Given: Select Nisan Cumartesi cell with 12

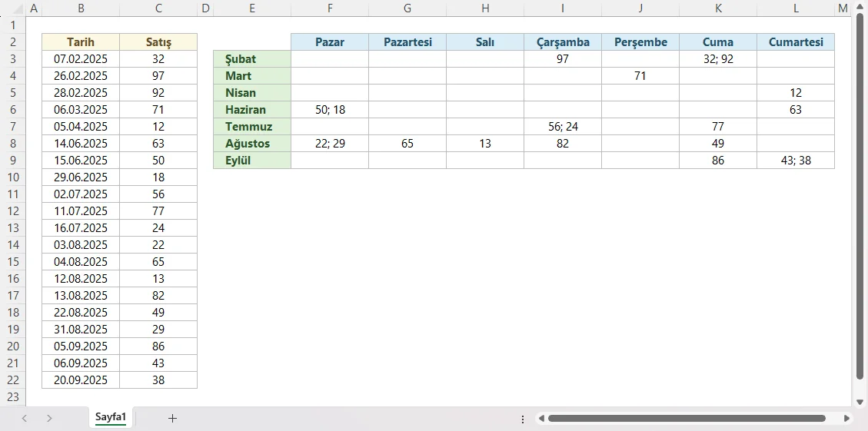Looking at the screenshot, I should click(796, 93).
